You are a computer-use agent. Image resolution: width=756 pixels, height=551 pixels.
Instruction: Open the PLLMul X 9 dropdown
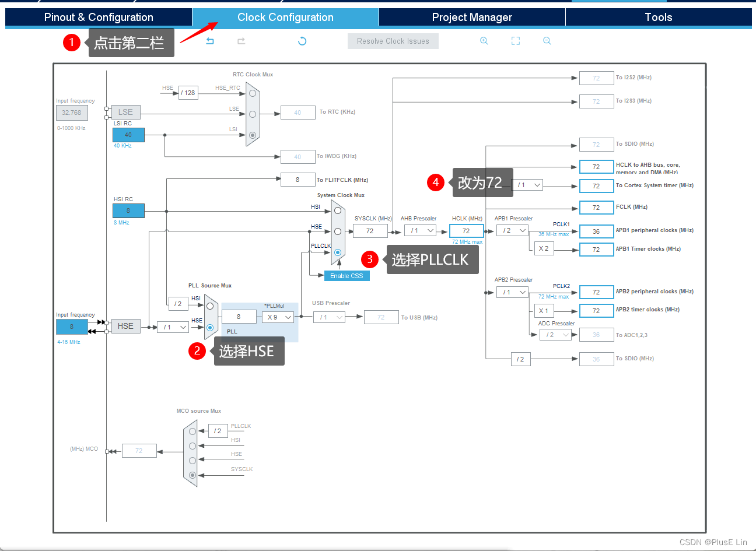point(278,317)
